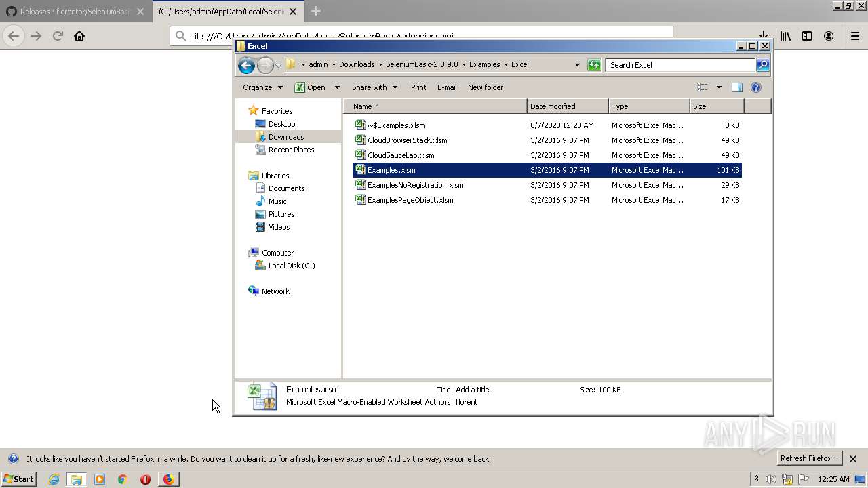Click Print in the Explorer toolbar

[418, 87]
